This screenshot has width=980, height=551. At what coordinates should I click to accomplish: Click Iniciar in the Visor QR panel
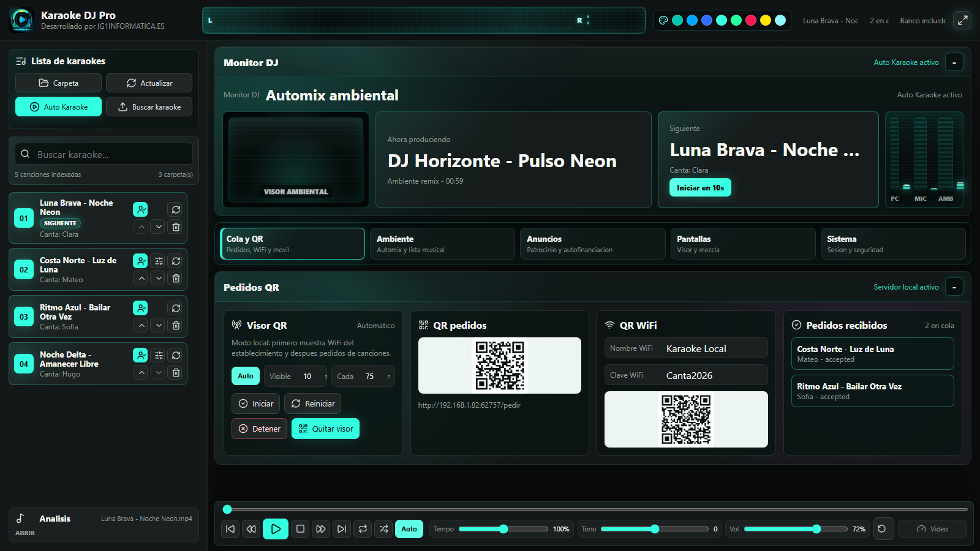[x=256, y=403]
